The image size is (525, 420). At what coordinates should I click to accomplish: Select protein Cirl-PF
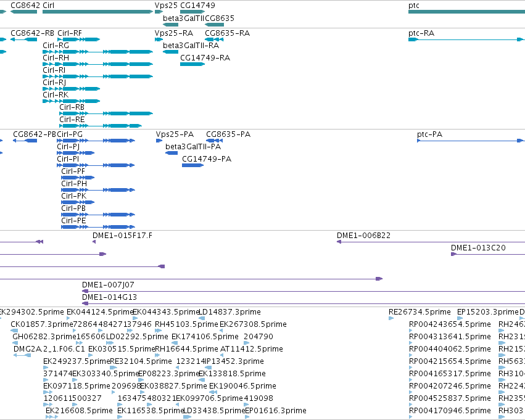click(x=73, y=171)
